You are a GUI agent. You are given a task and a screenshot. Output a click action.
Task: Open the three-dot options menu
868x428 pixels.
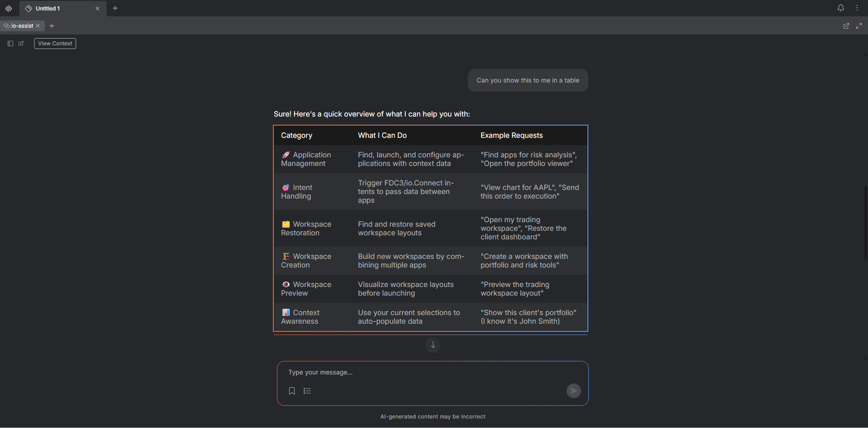pyautogui.click(x=857, y=8)
